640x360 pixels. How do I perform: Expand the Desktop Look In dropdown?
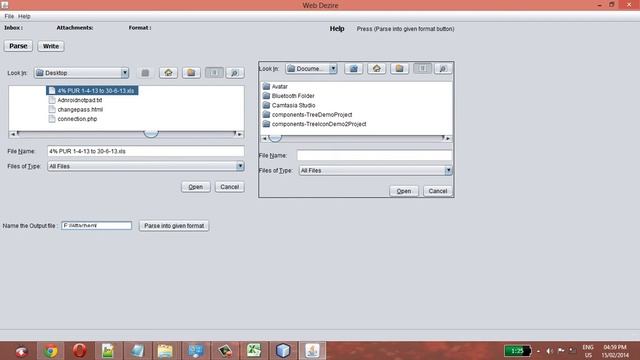coord(124,73)
